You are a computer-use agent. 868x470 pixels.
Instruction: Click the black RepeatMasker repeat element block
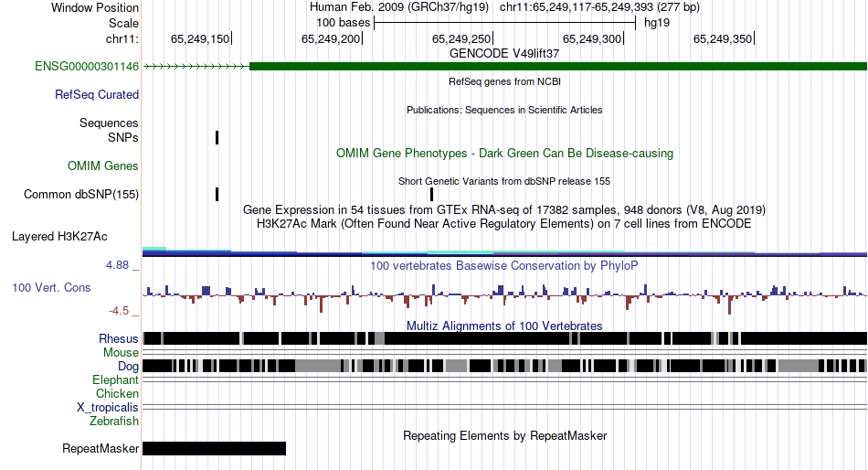click(214, 448)
